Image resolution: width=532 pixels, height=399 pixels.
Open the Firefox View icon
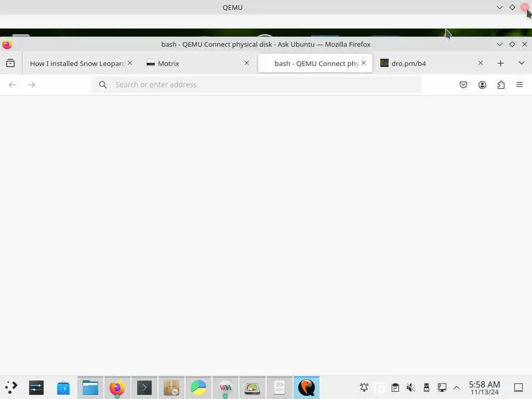pyautogui.click(x=10, y=63)
